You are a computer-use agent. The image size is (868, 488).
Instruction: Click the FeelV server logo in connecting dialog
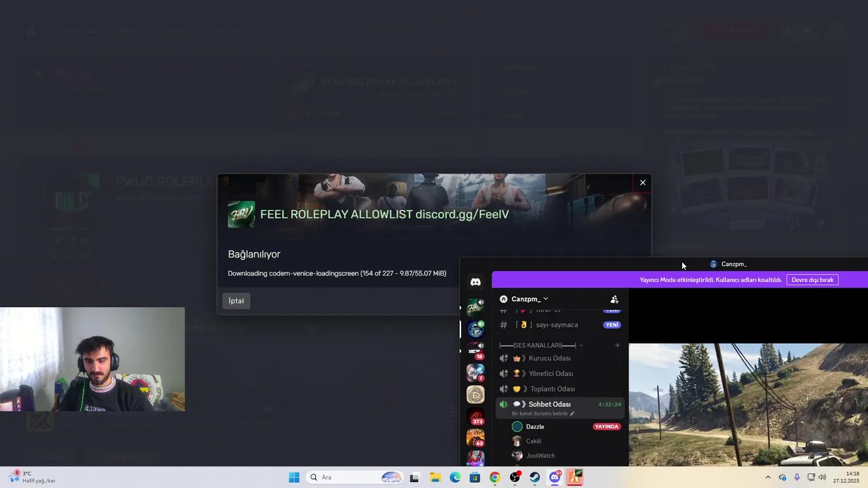pos(241,214)
